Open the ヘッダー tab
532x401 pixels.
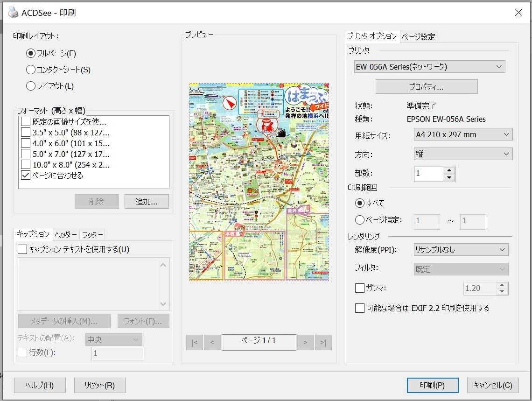pyautogui.click(x=66, y=234)
